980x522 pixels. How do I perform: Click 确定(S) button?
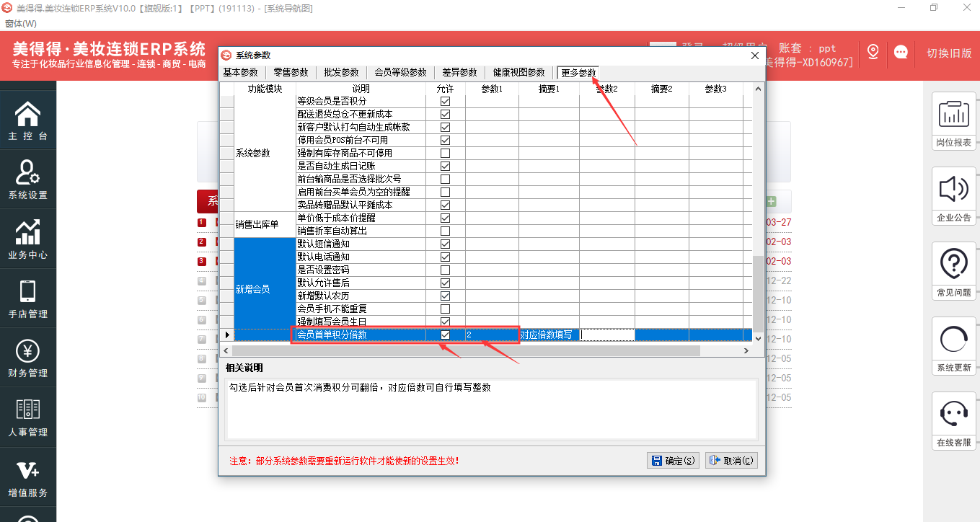tap(673, 461)
